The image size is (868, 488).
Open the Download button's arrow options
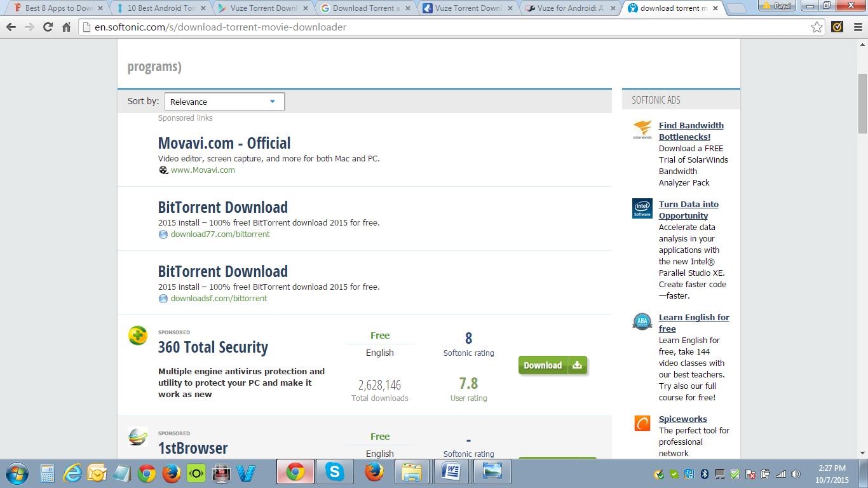pos(578,365)
